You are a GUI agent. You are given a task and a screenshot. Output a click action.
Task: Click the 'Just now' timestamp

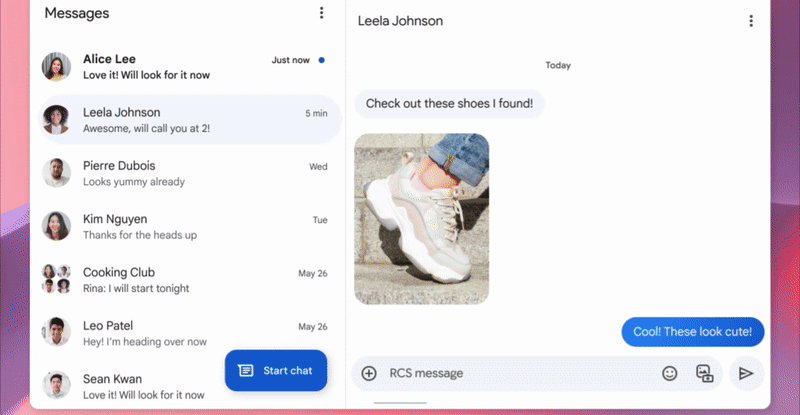[290, 60]
